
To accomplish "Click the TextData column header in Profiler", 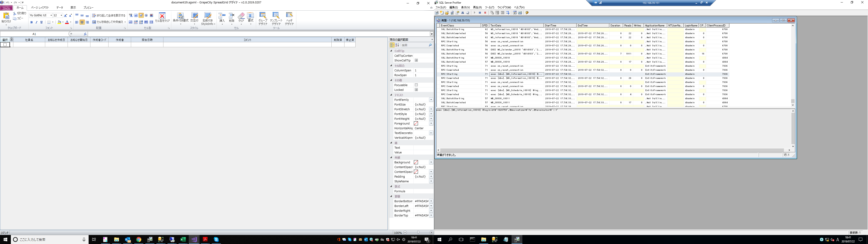I will [x=517, y=26].
